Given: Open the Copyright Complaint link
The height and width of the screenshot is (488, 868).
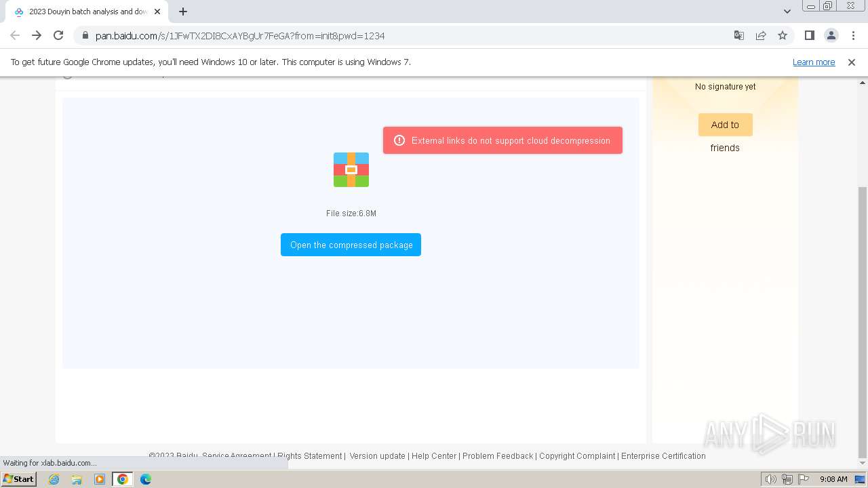Looking at the screenshot, I should point(577,456).
